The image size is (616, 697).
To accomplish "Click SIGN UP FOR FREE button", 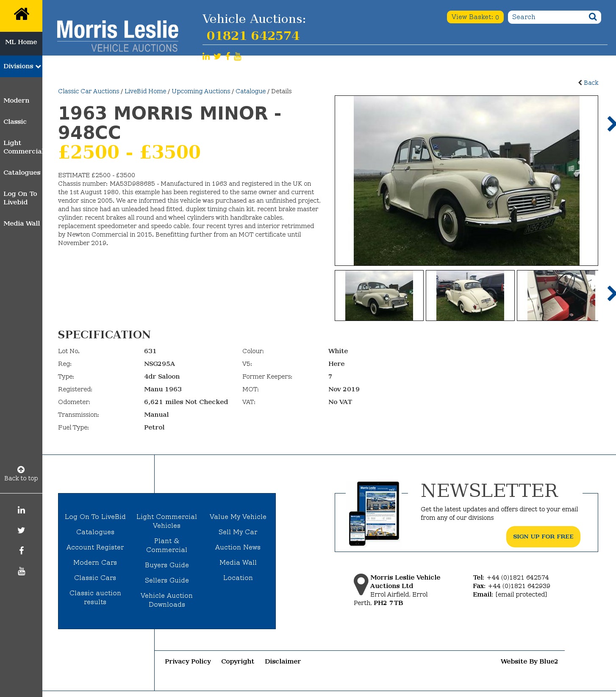I will coord(543,537).
